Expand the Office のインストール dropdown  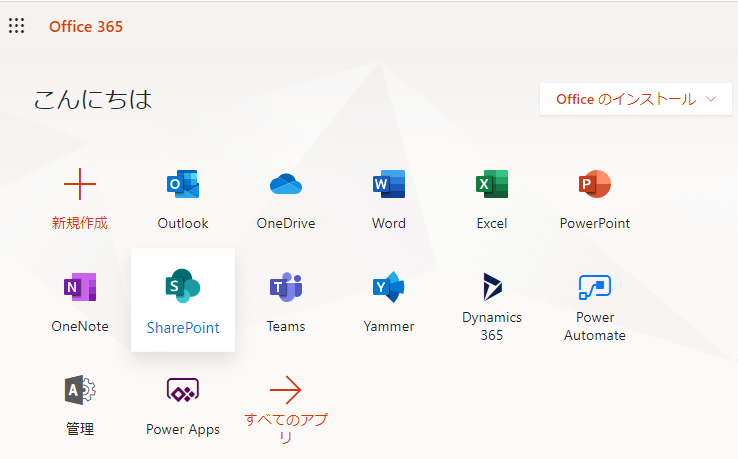point(635,99)
